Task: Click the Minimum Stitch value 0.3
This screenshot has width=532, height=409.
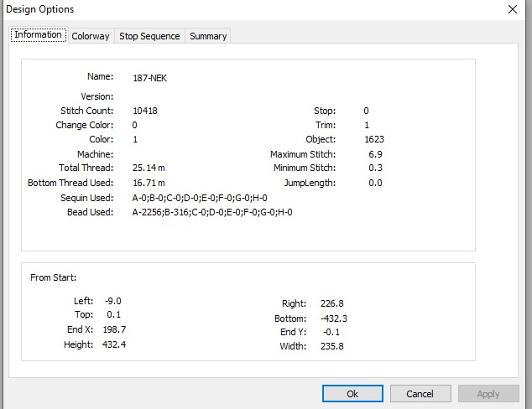Action: pyautogui.click(x=375, y=168)
